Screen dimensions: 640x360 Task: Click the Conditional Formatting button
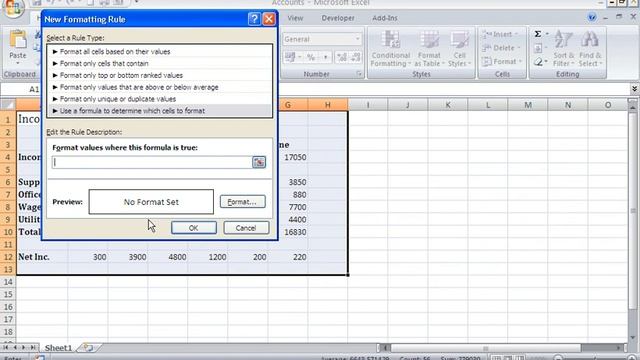391,49
